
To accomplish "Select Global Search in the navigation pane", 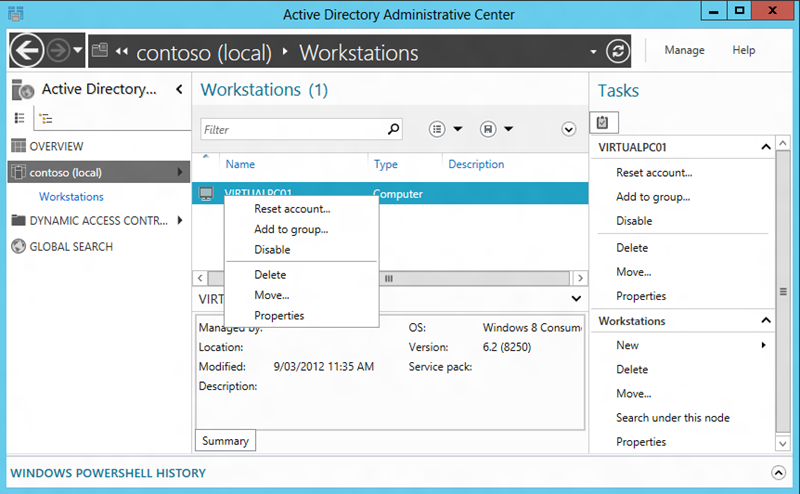I will click(70, 247).
